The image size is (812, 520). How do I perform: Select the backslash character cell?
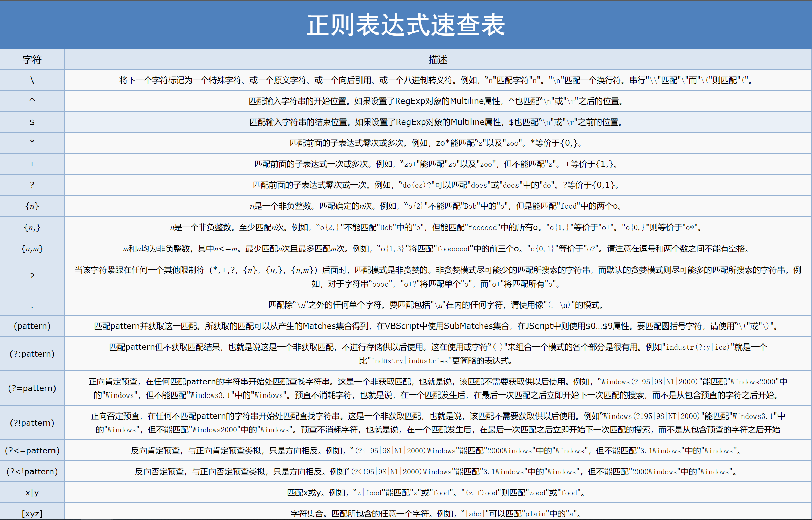(x=32, y=80)
